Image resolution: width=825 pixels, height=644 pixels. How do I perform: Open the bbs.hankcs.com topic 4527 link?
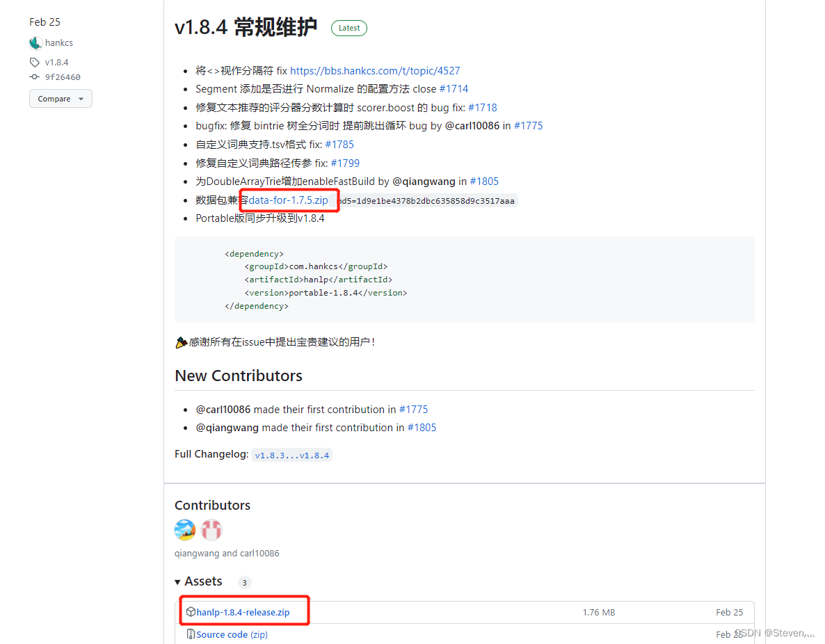(x=374, y=70)
